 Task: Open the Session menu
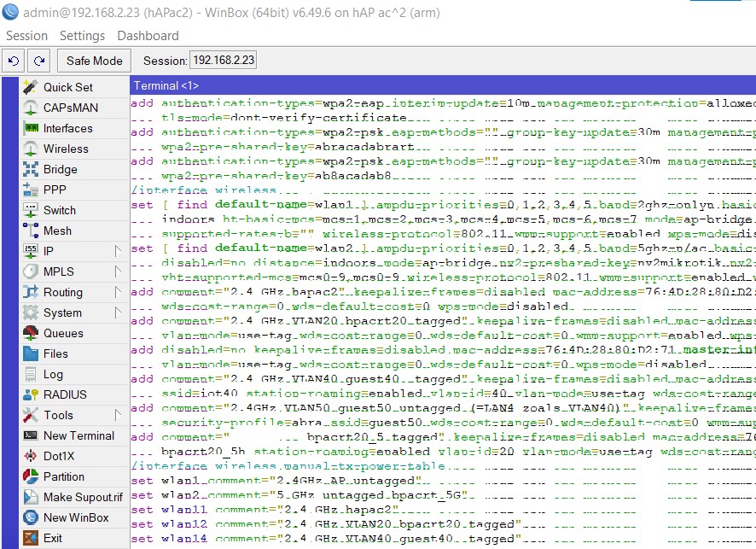pyautogui.click(x=26, y=36)
